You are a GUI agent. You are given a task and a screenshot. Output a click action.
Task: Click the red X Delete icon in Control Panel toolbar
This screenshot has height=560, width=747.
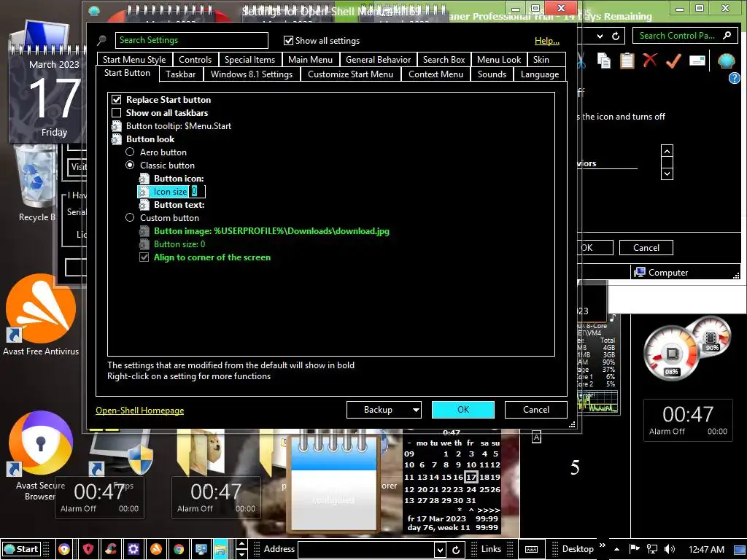tap(650, 60)
